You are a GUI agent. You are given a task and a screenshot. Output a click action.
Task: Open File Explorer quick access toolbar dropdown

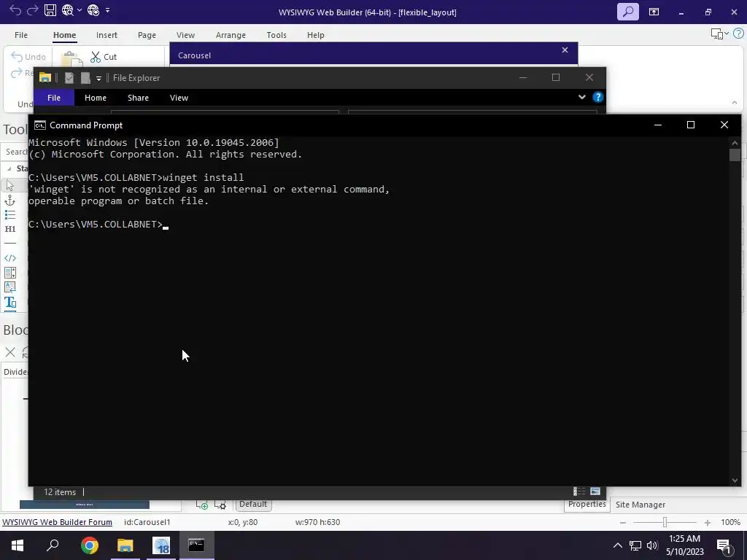[x=98, y=78]
